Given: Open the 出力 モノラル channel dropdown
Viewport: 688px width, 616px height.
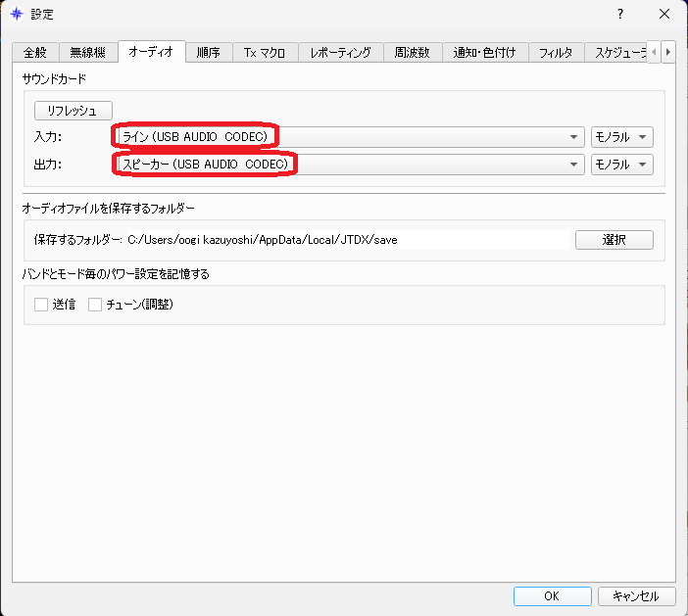Looking at the screenshot, I should click(x=621, y=165).
